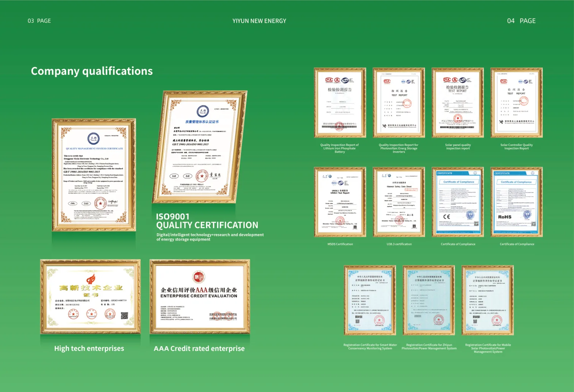Image resolution: width=574 pixels, height=392 pixels.
Task: Click the "High tech enterprises" caption
Action: (89, 348)
